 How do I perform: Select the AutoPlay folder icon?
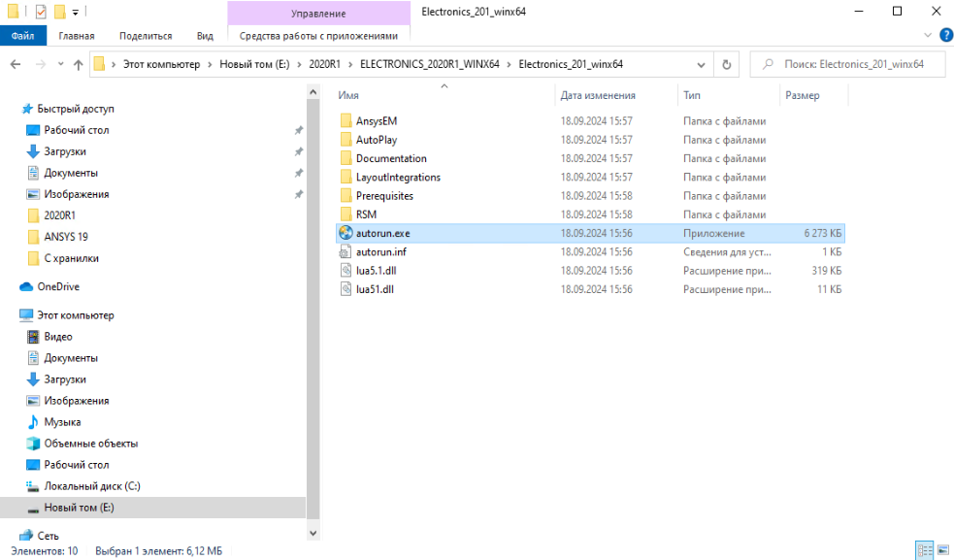point(345,140)
